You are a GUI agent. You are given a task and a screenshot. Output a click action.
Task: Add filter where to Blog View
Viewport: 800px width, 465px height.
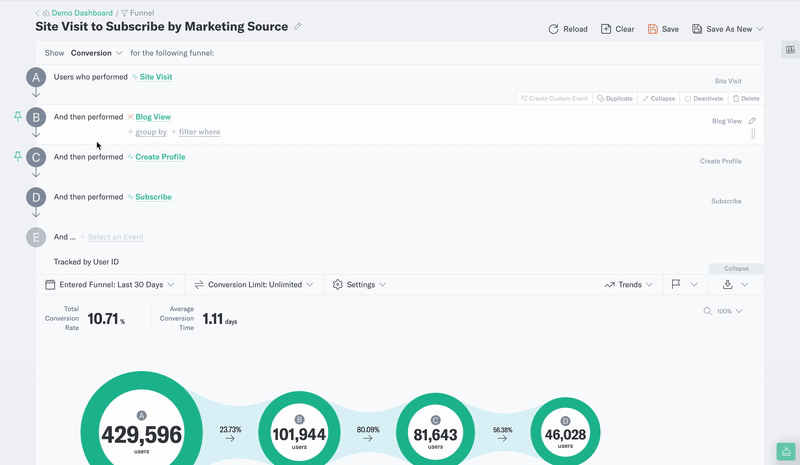pos(199,132)
